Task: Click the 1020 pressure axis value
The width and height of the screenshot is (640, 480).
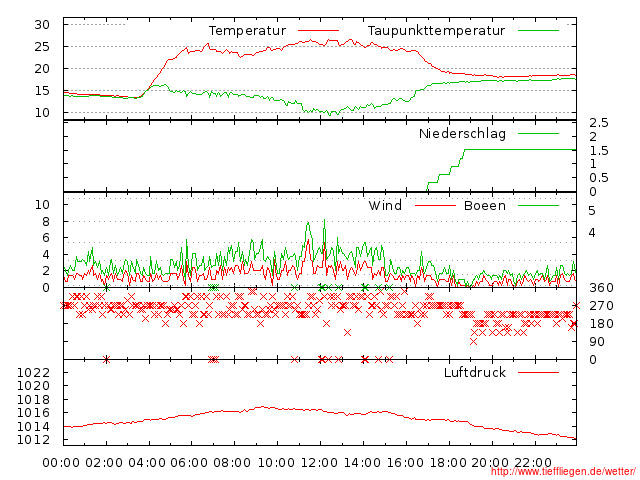Action: pos(33,386)
